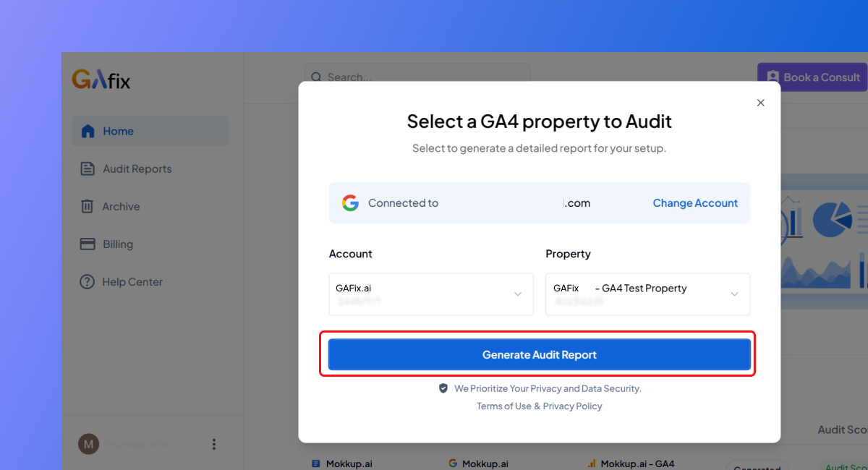Click the Help Center question mark icon
Screen dimensions: 868x470
88,281
